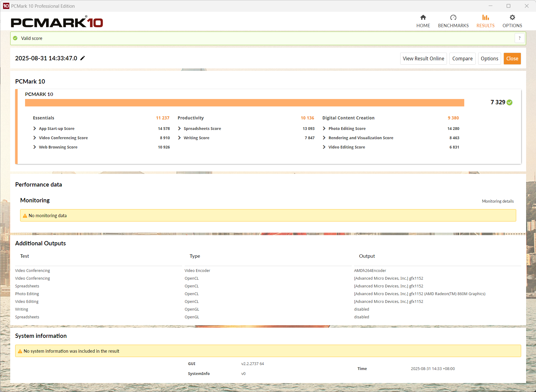
Task: Click the Output column header
Action: tap(367, 256)
